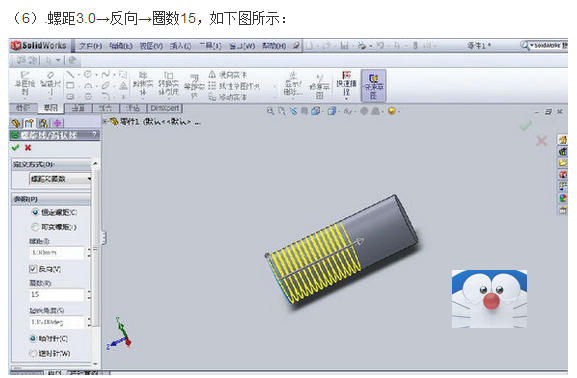Open the 定义方式 dropdown showing 螺距和圈数
This screenshot has height=378, width=577.
60,179
